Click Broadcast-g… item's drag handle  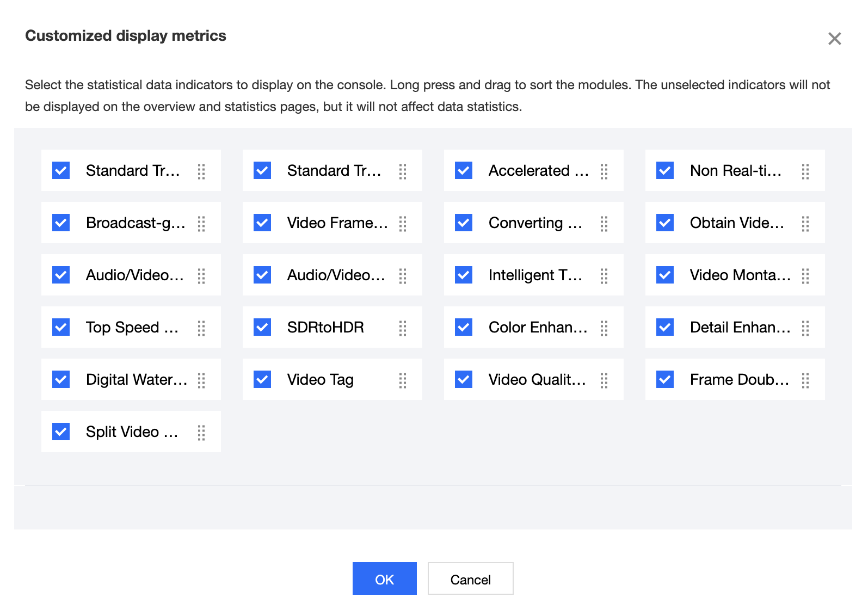point(201,223)
